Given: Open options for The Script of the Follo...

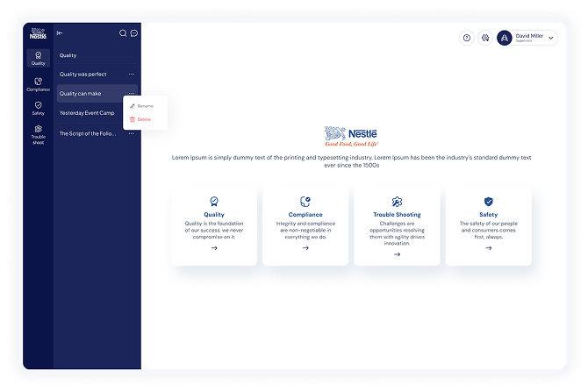Looking at the screenshot, I should (132, 133).
